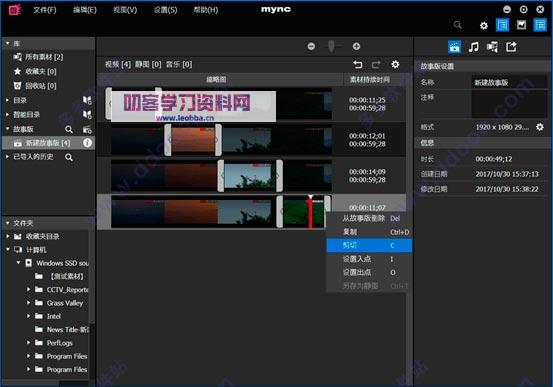Click the export share arrow icon
This screenshot has width=553, height=387.
511,47
